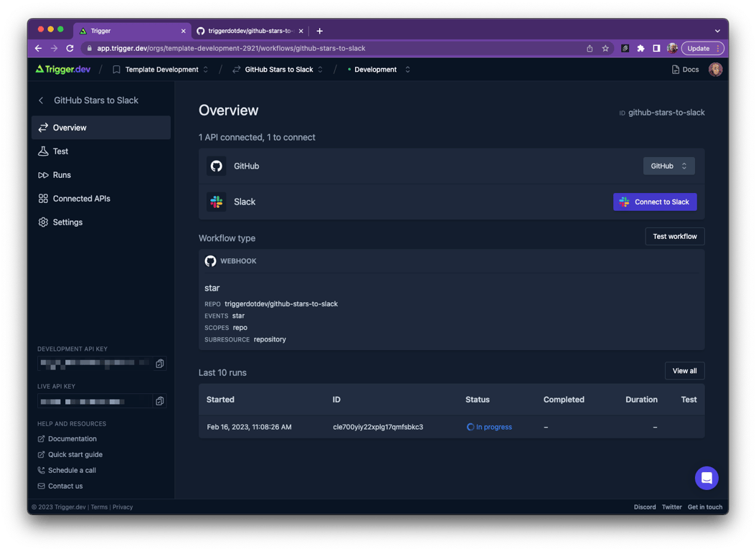Open the Test sidebar item
This screenshot has height=551, width=756.
(100, 151)
